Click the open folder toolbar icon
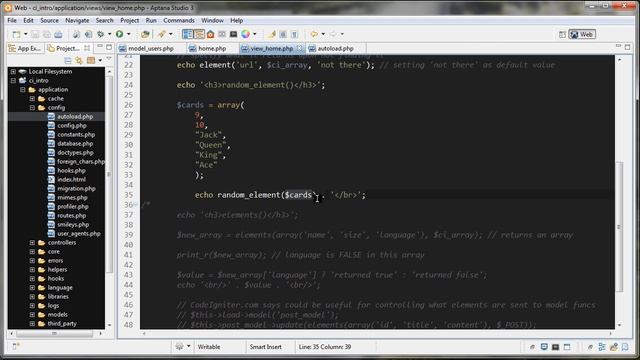The image size is (640, 360). pos(145,34)
